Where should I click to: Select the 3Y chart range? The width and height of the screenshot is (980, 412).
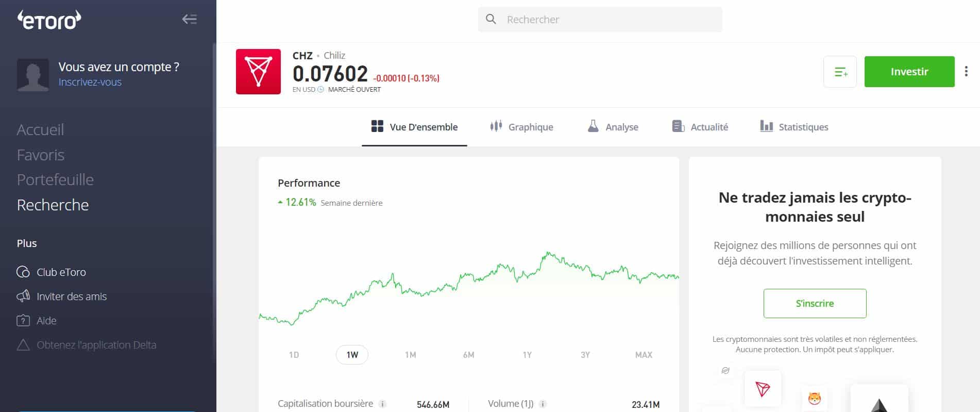585,355
